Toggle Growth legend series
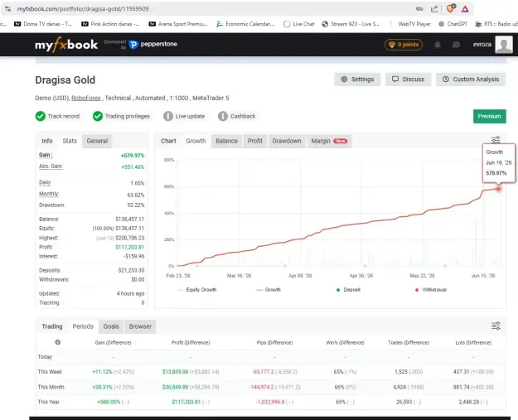Image resolution: width=518 pixels, height=420 pixels. (269, 290)
